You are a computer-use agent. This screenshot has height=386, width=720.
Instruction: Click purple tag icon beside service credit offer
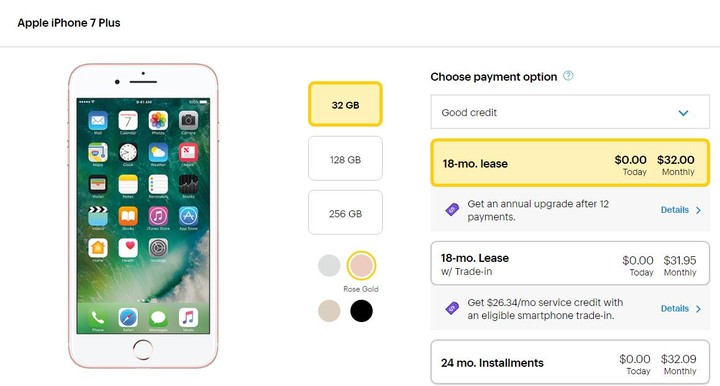tap(452, 308)
